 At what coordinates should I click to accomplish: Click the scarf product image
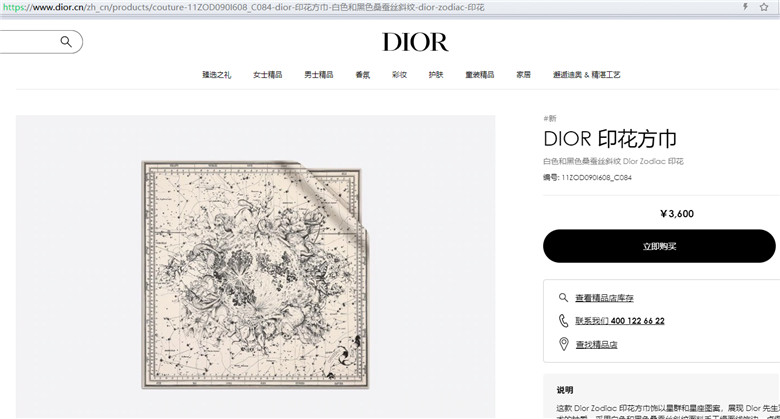[x=256, y=275]
